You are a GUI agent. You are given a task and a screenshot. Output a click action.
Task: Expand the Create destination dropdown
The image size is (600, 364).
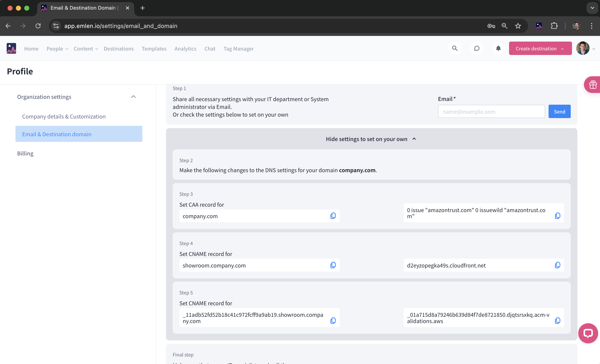pos(563,49)
